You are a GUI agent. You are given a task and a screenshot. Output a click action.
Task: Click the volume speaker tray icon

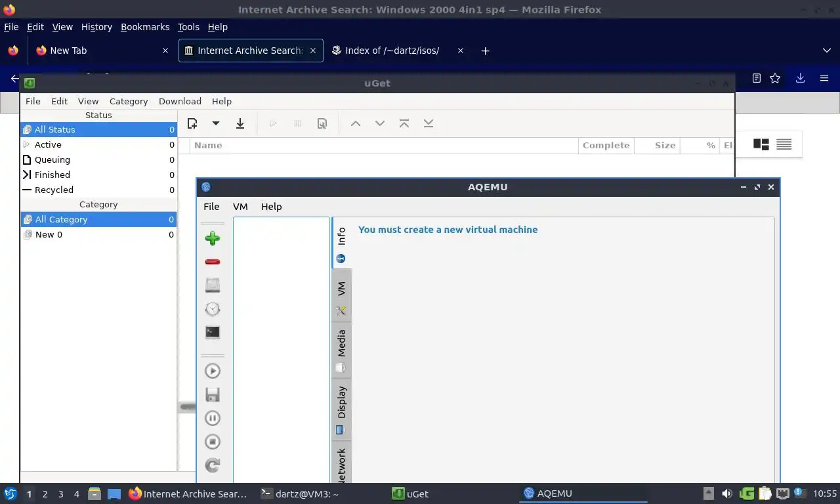(726, 493)
